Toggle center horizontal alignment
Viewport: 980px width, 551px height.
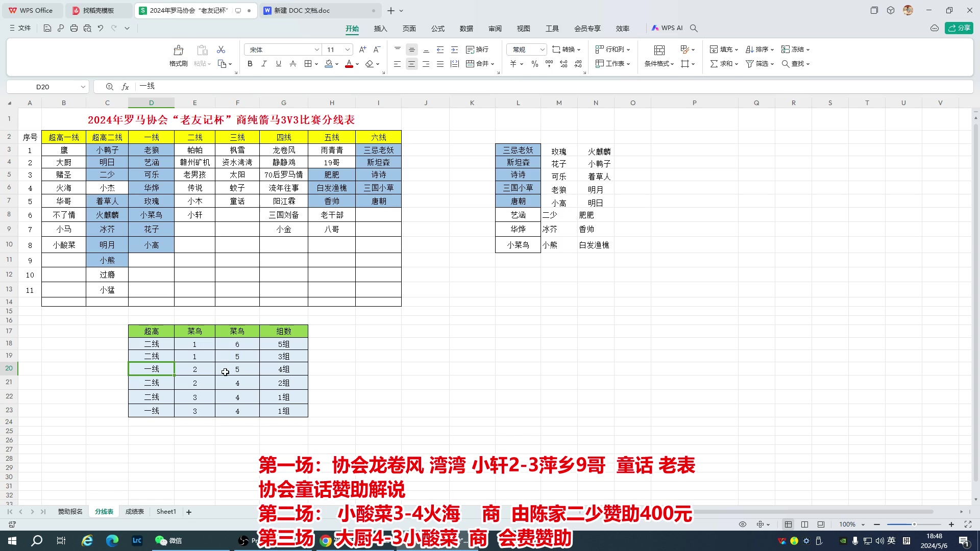(x=411, y=64)
